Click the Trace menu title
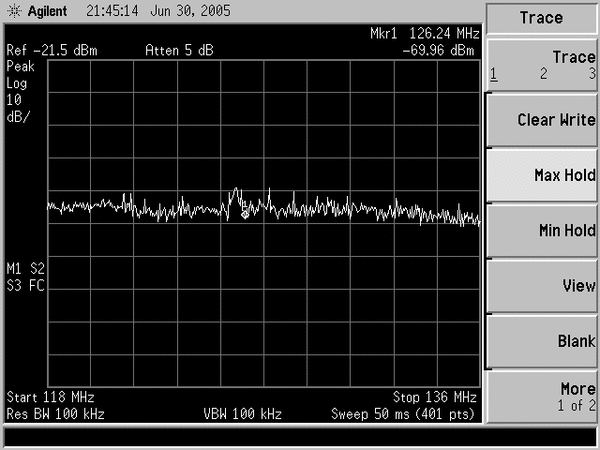This screenshot has width=600, height=450. point(541,18)
